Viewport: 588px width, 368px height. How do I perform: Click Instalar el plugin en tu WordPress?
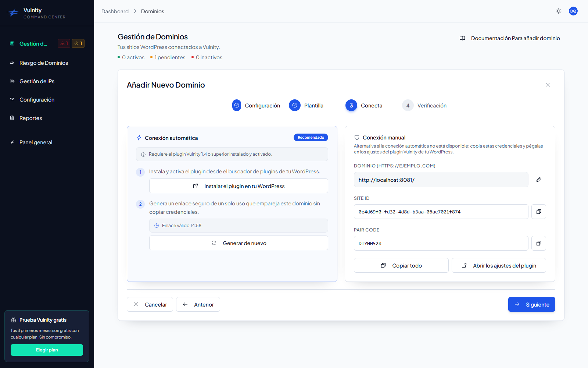click(239, 186)
